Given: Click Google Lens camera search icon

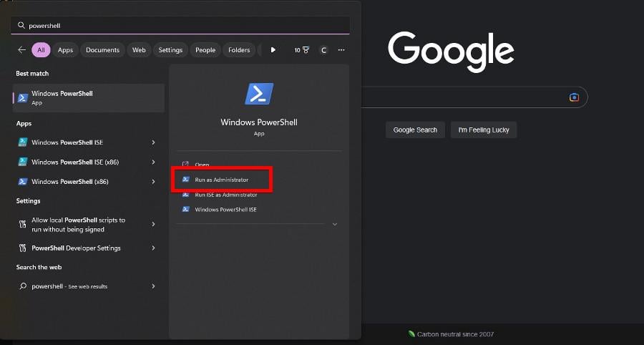Looking at the screenshot, I should coord(574,97).
